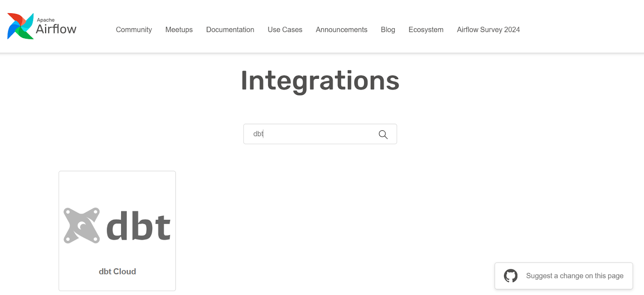Click the dbt logo image in the card
Screen dimensions: 644x295
(117, 226)
